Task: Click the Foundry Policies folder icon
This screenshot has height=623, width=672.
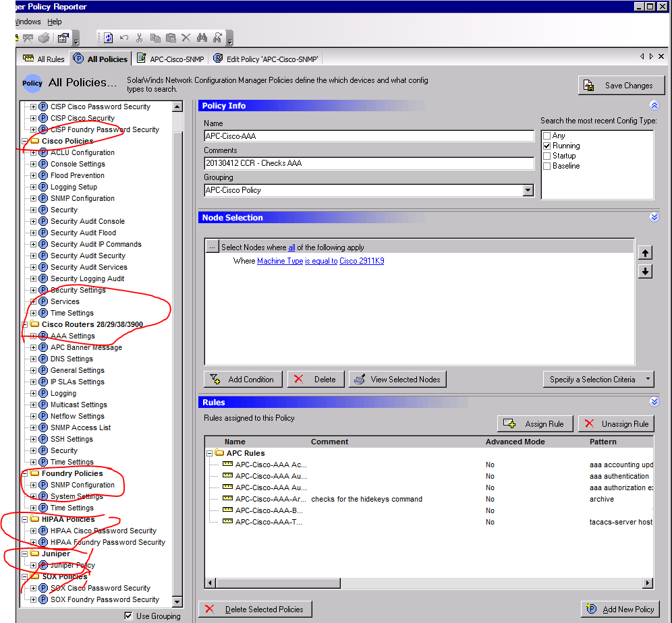Action: [x=34, y=473]
